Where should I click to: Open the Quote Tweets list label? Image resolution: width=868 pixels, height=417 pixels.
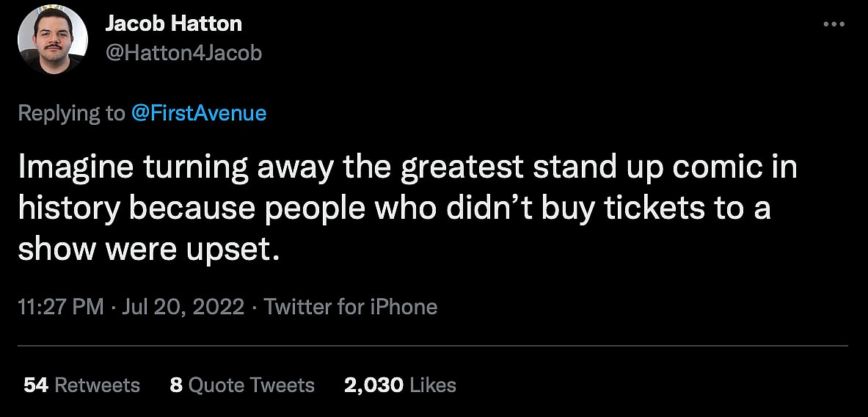pos(252,385)
